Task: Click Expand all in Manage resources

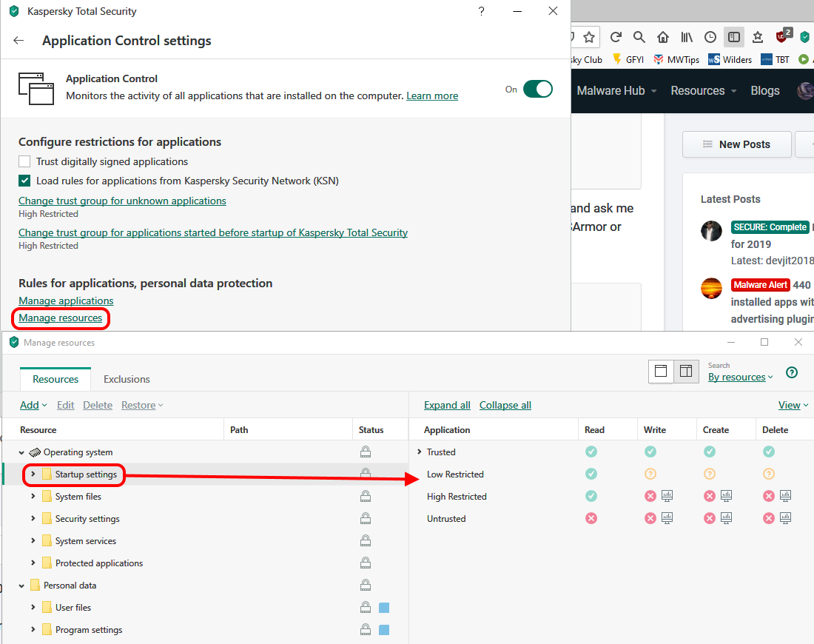Action: point(447,405)
